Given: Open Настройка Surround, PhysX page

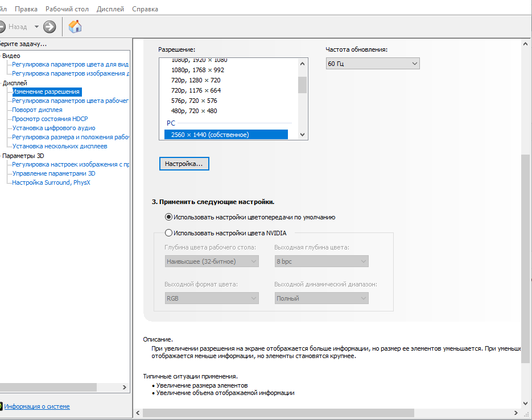Looking at the screenshot, I should pyautogui.click(x=51, y=182).
